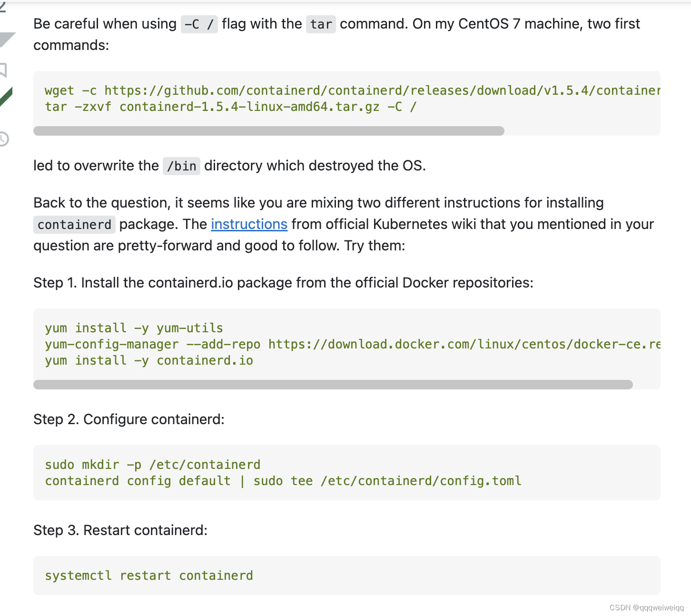Click the "systemctl restart containerd" code block
691x616 pixels.
(346, 576)
